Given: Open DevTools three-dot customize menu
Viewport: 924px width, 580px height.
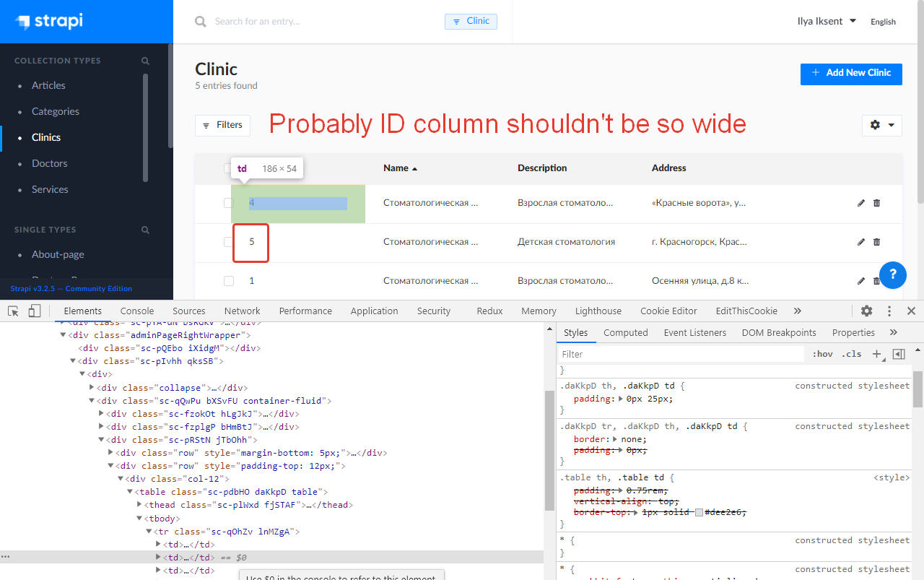Looking at the screenshot, I should coord(889,311).
